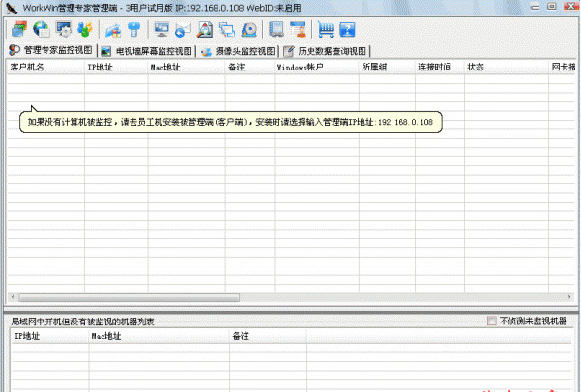The height and width of the screenshot is (392, 581).
Task: Click the blue question mark help icon
Action: point(347,30)
